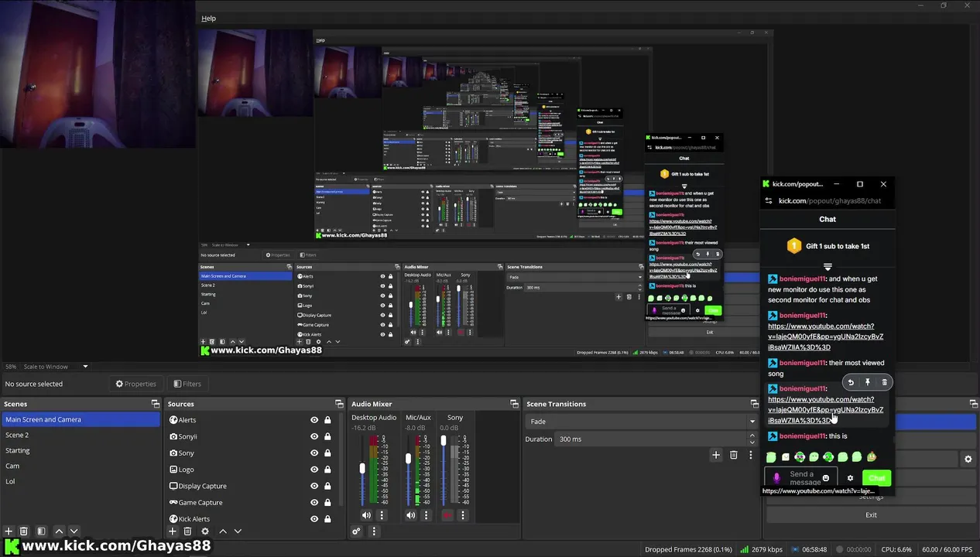Open Scene Transitions properties dots menu

[750, 455]
